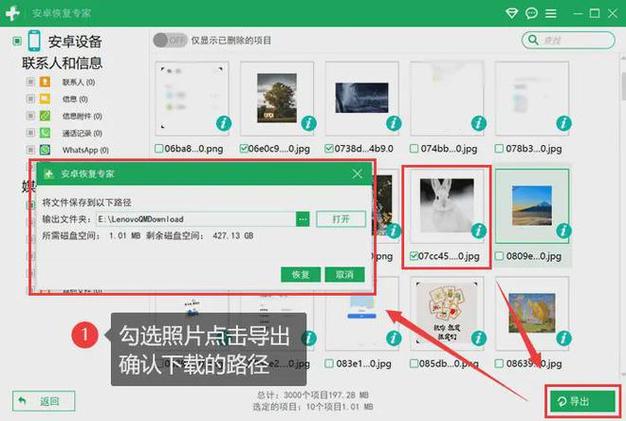Show info for 083e1...0.jpg thumbnail

[x=394, y=338]
